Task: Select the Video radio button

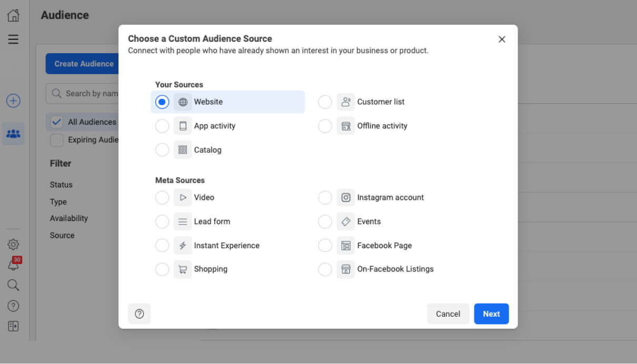Action: pos(162,198)
